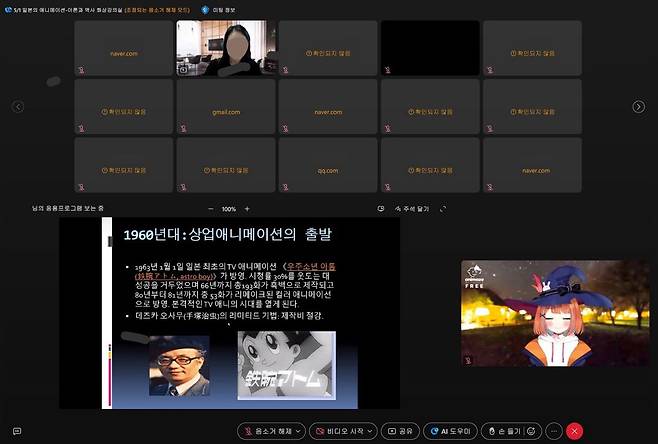Select the qq.com participant tile
The image size is (658, 444).
(x=328, y=165)
